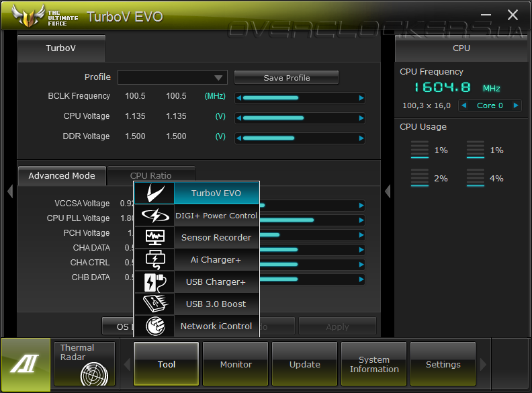
Task: Select USB Charger+ menu item
Action: (x=216, y=282)
